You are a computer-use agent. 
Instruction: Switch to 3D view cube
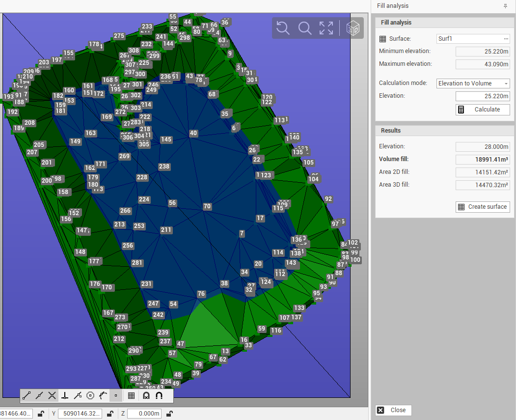point(353,28)
